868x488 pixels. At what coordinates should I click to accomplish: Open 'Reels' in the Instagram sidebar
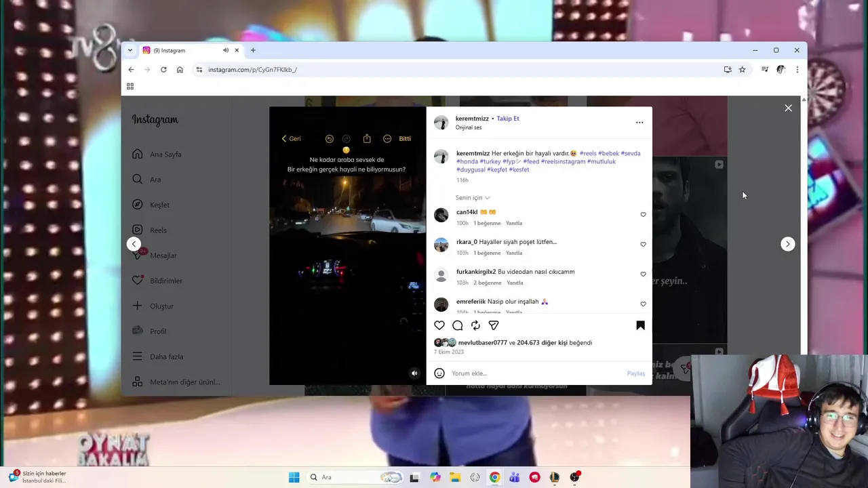(x=150, y=230)
